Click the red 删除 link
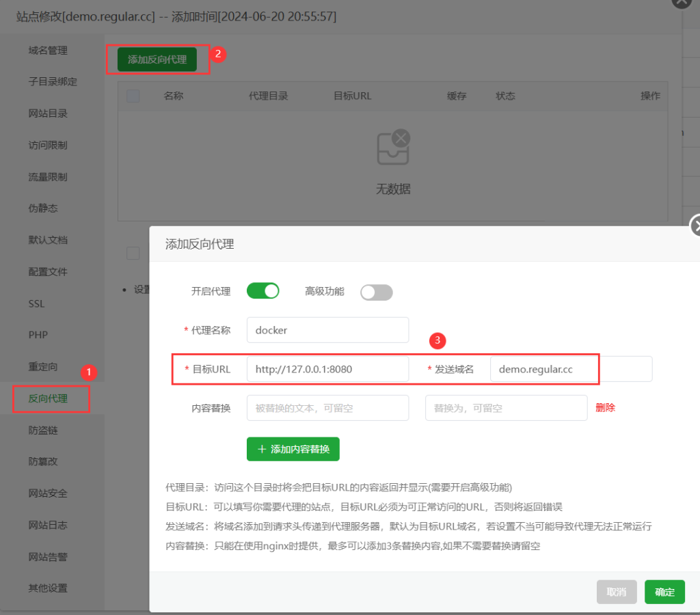The height and width of the screenshot is (615, 700). tap(605, 407)
